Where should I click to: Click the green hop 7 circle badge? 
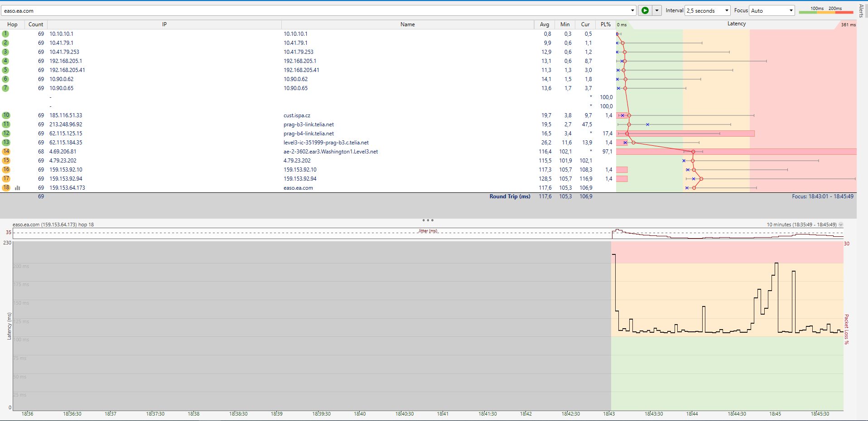pyautogui.click(x=5, y=88)
